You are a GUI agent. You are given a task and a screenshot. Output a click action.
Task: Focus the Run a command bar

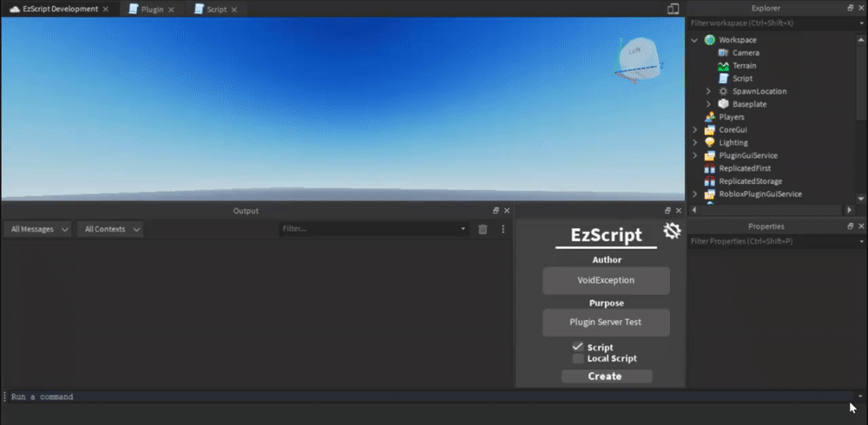[x=431, y=396]
